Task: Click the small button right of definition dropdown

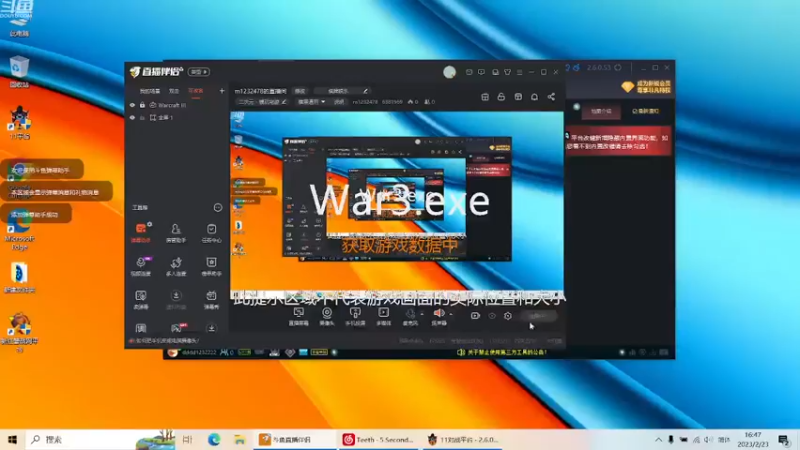Action: (339, 102)
